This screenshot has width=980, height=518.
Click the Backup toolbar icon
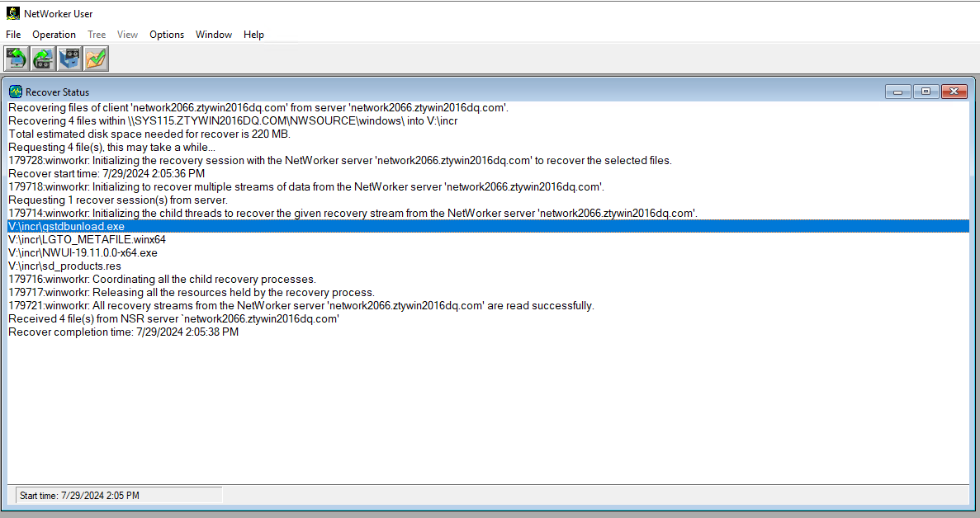(x=17, y=59)
